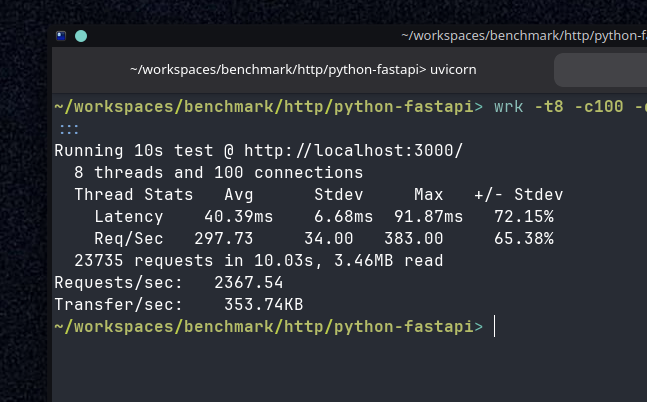
Task: Click '8 threads and 100 connections' line
Action: [x=219, y=173]
